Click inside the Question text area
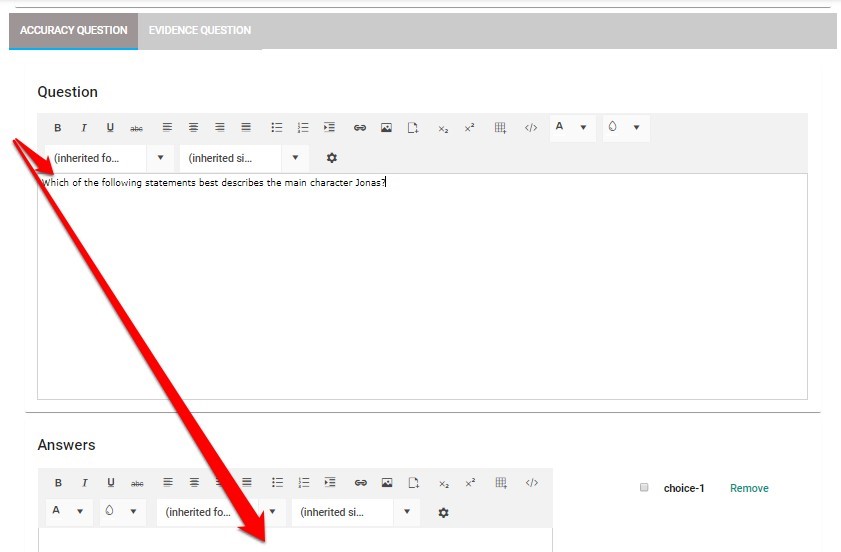The image size is (841, 552). pos(422,290)
